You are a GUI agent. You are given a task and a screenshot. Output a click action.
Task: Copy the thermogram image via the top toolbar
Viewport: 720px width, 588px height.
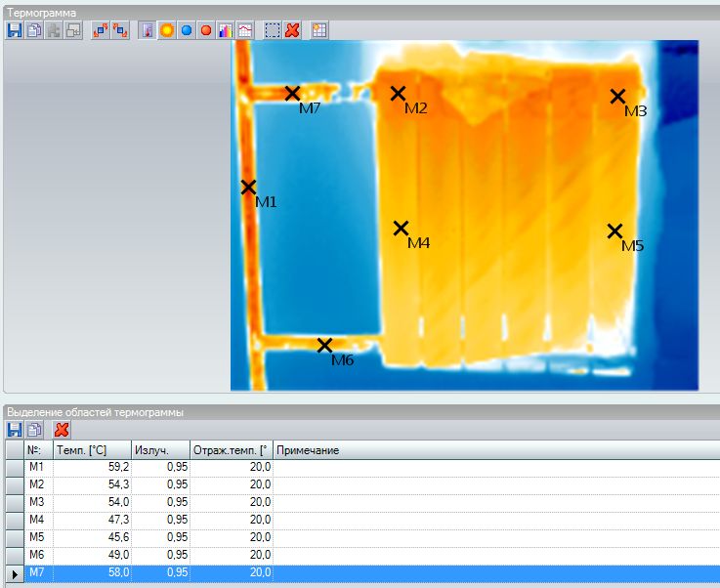point(33,30)
